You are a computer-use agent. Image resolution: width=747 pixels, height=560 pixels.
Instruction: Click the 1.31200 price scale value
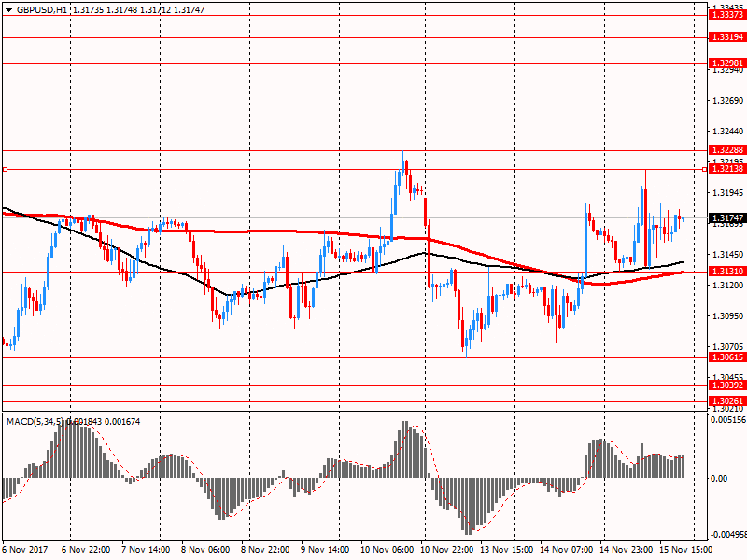(x=727, y=286)
